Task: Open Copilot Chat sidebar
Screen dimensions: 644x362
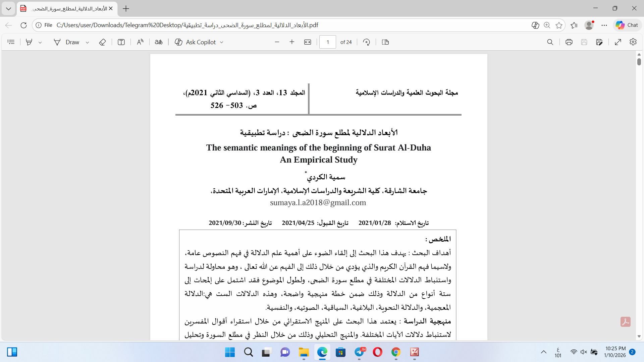Action: [x=627, y=25]
